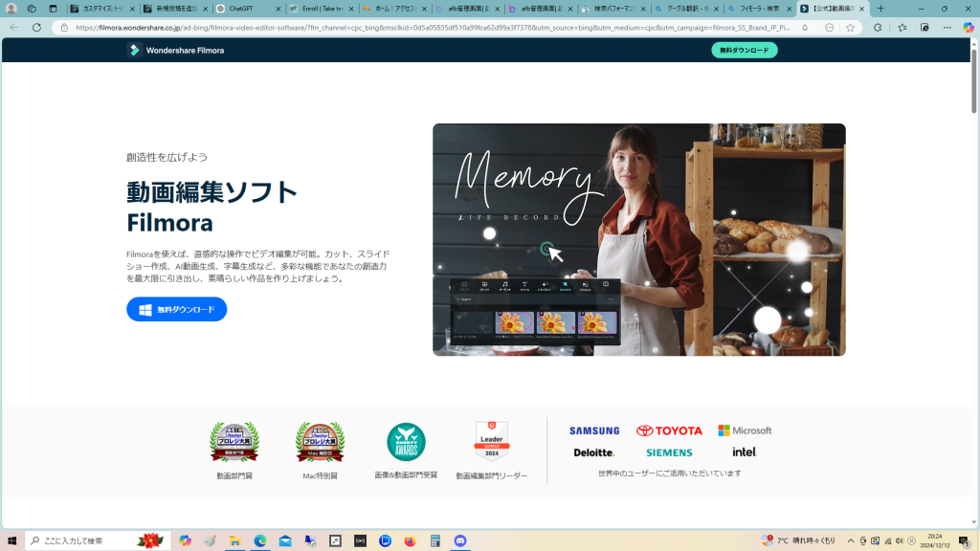The height and width of the screenshot is (551, 980).
Task: Expand hidden system tray icons
Action: pyautogui.click(x=852, y=540)
